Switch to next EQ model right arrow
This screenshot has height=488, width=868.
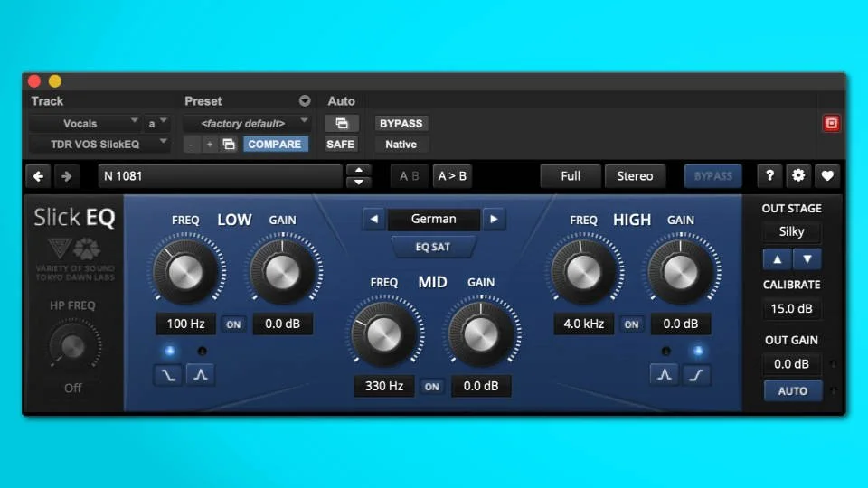point(494,219)
